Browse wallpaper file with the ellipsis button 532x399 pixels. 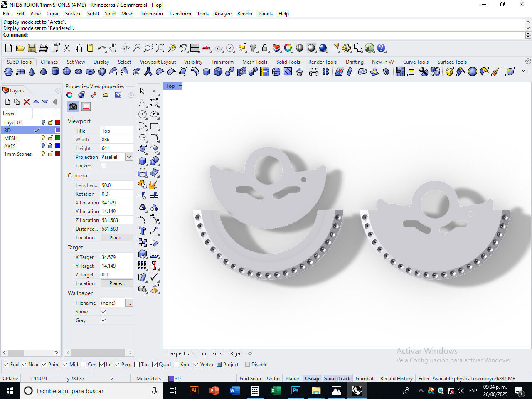coord(129,303)
